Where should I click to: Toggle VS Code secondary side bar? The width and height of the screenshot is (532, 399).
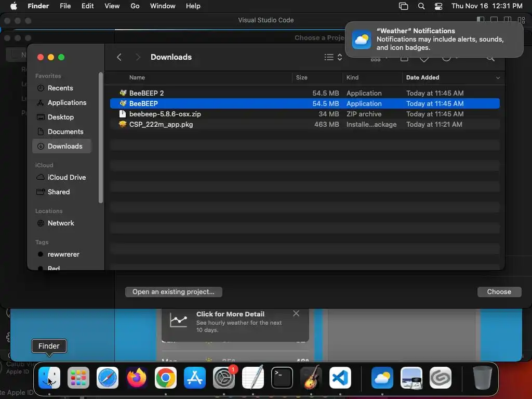pos(508,20)
